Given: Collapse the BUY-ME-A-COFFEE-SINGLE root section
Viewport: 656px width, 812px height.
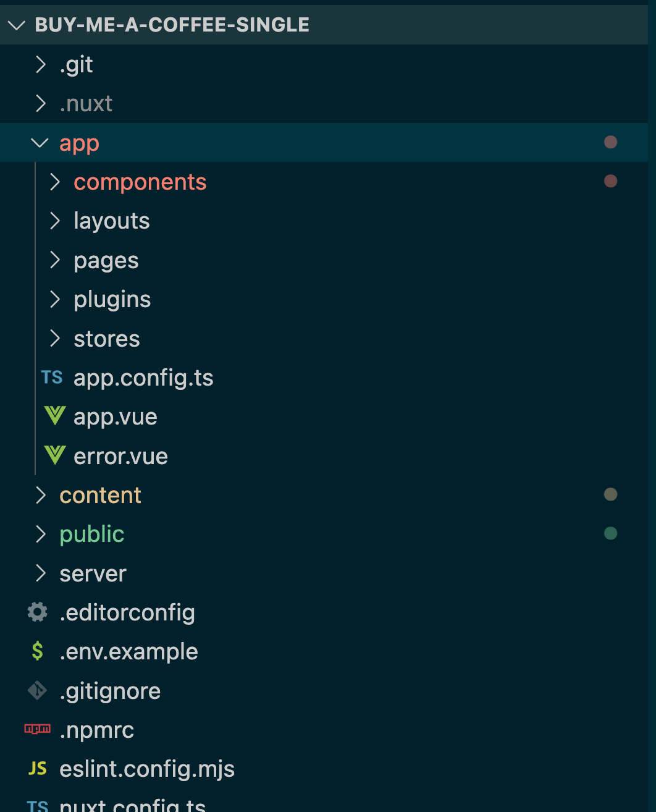Looking at the screenshot, I should pyautogui.click(x=16, y=25).
